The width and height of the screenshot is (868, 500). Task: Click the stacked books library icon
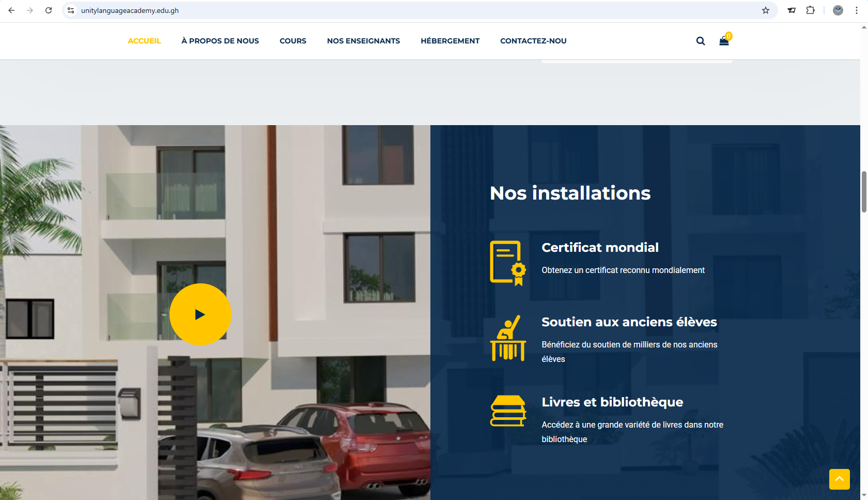[507, 411]
